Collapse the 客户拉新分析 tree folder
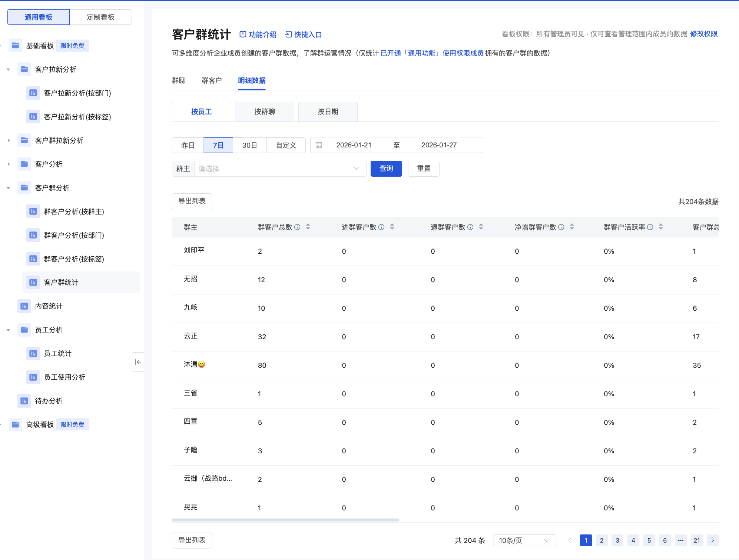This screenshot has height=560, width=739. tap(8, 69)
